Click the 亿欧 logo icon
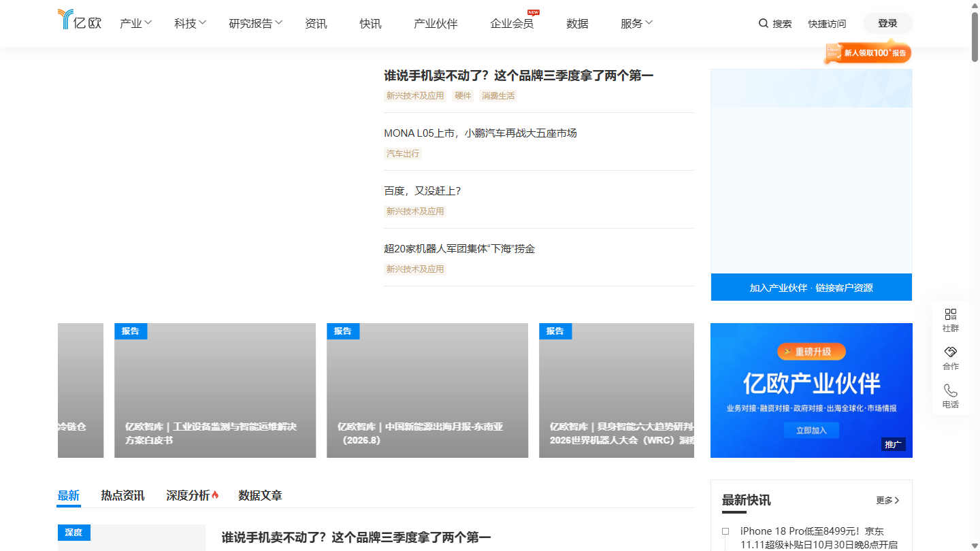 [x=80, y=19]
